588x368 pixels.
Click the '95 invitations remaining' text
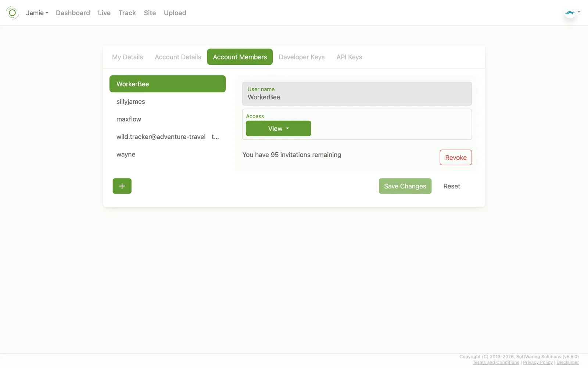[x=306, y=155]
